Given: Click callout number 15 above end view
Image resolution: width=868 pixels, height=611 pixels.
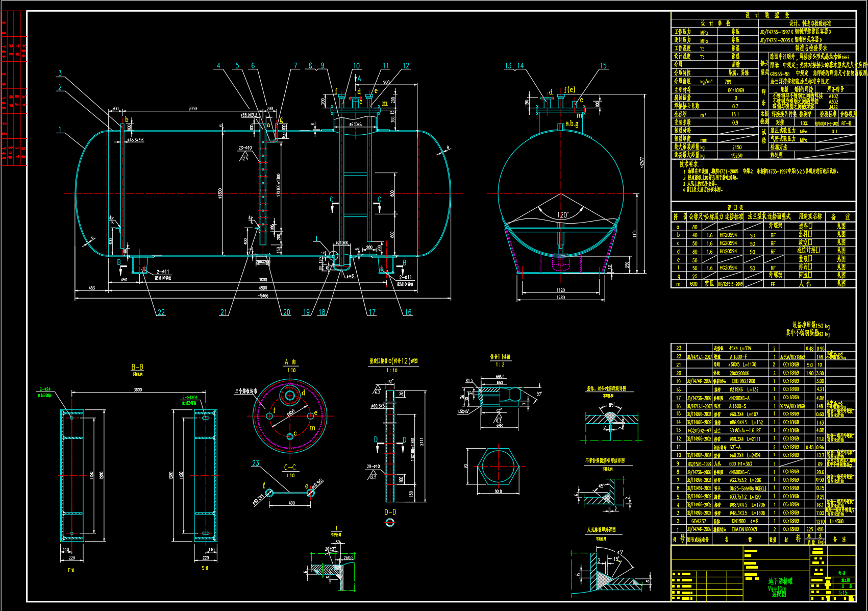Looking at the screenshot, I should (603, 66).
